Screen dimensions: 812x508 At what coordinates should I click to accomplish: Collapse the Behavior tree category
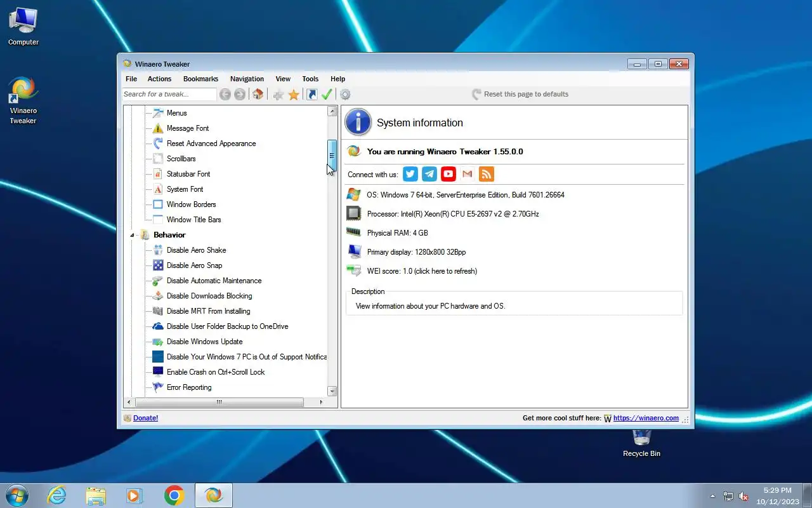click(x=133, y=235)
